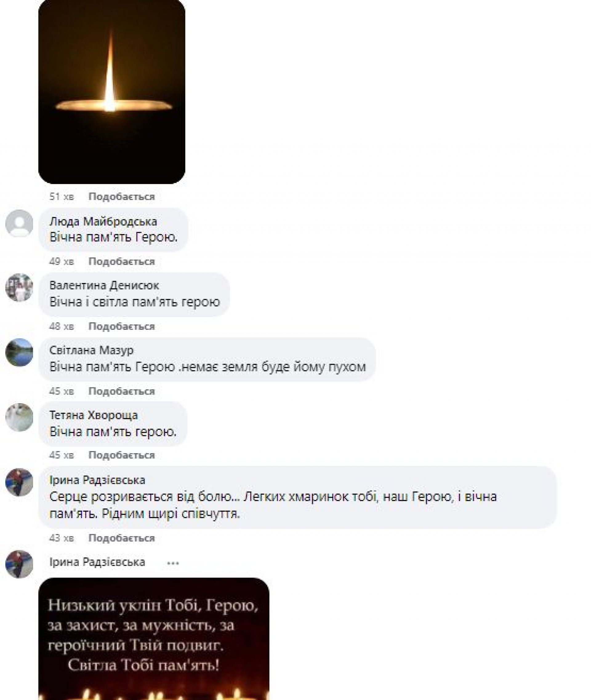Open Тетяна Хвороща's profile avatar

point(19,417)
